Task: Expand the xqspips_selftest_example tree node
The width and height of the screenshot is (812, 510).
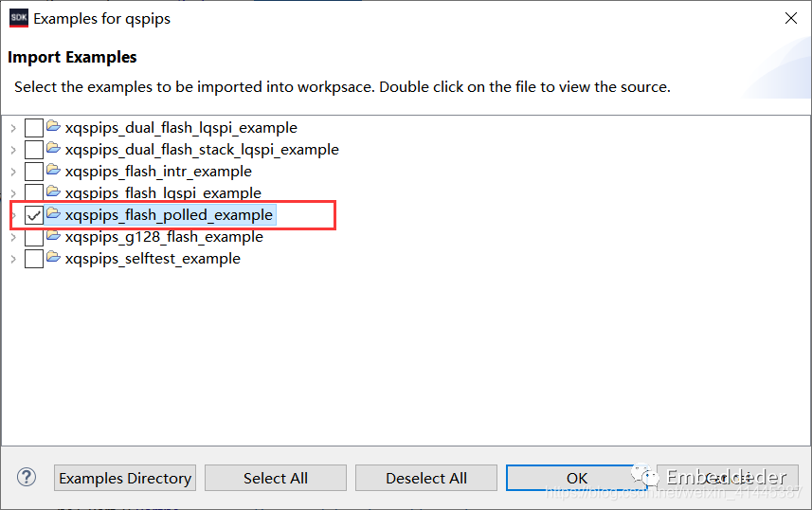Action: [x=12, y=259]
